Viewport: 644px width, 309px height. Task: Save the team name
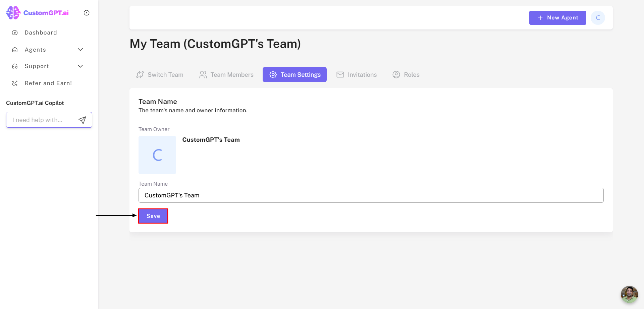tap(153, 216)
